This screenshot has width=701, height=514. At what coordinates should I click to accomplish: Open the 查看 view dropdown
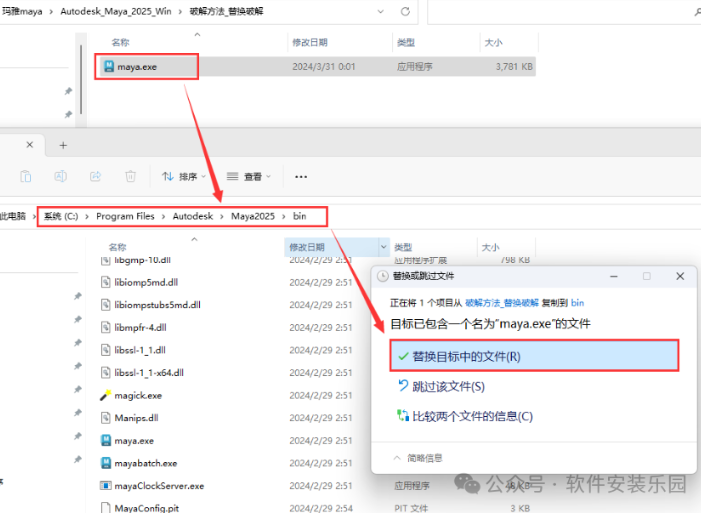click(x=249, y=177)
